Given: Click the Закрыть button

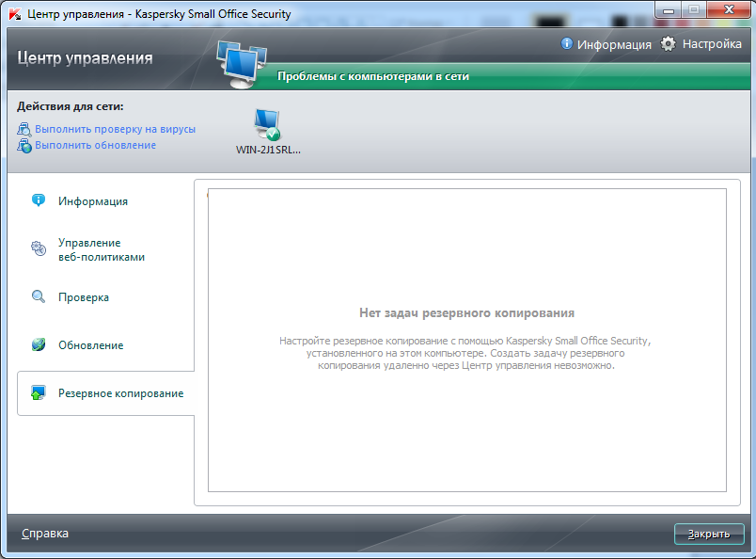Looking at the screenshot, I should point(709,534).
